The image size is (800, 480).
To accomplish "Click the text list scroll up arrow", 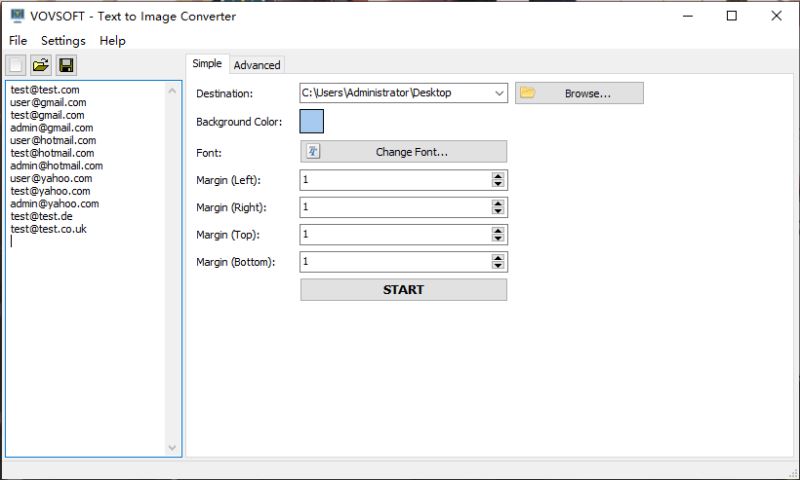I will click(172, 91).
